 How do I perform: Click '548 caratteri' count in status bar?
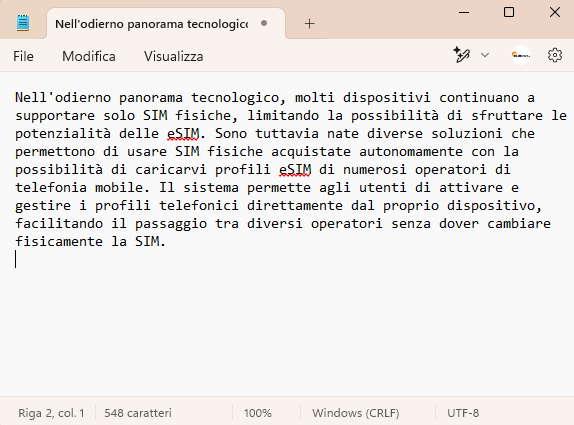click(138, 413)
